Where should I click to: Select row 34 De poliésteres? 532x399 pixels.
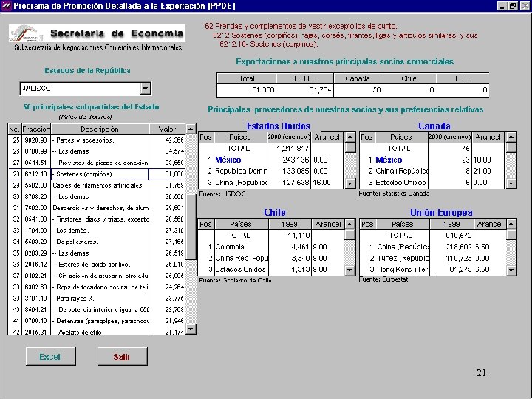pyautogui.click(x=97, y=242)
